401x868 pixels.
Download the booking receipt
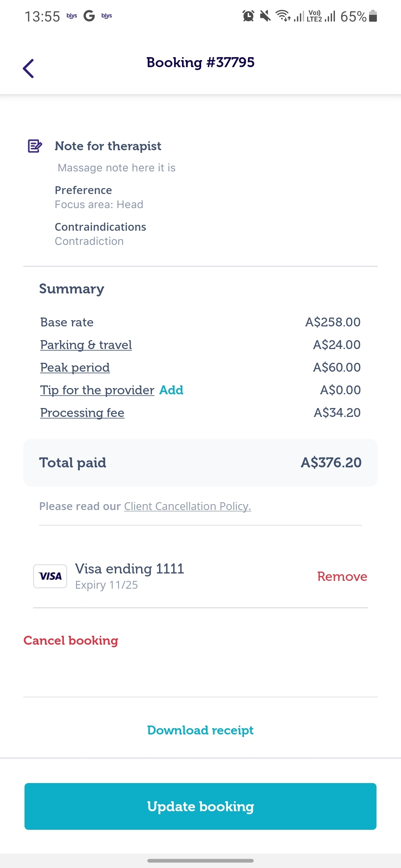coord(200,730)
